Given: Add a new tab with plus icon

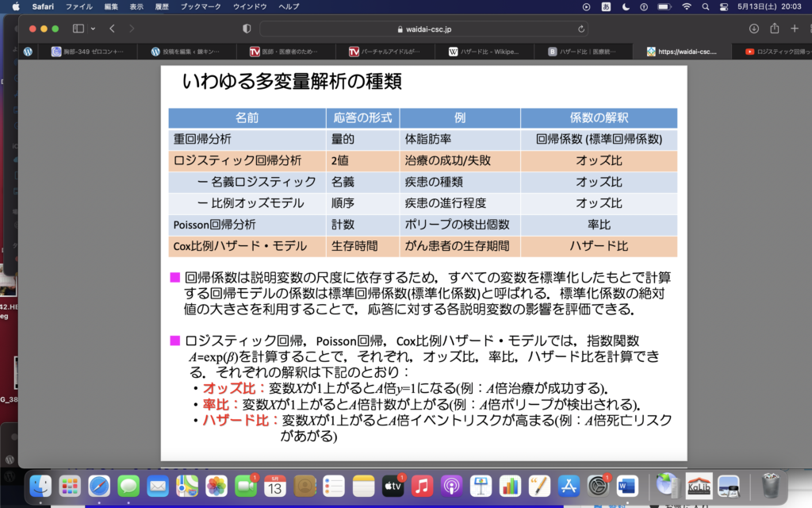Looking at the screenshot, I should coord(795,29).
